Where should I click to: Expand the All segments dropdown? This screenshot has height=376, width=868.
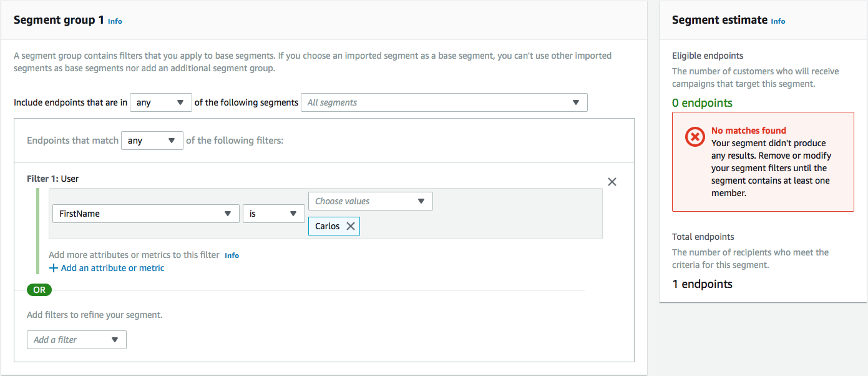click(444, 102)
